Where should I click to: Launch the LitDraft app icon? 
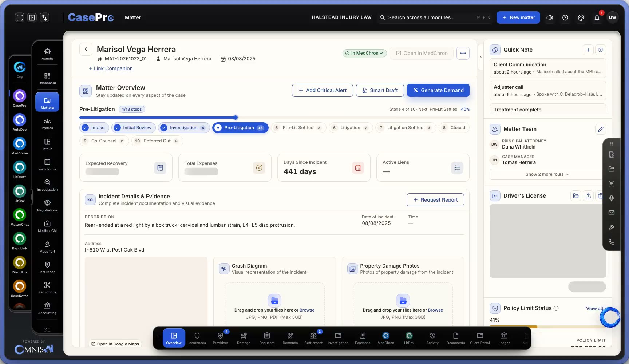click(20, 169)
